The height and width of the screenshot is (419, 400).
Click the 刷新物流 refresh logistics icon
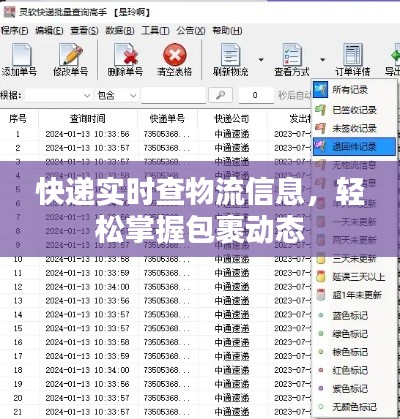(x=230, y=55)
